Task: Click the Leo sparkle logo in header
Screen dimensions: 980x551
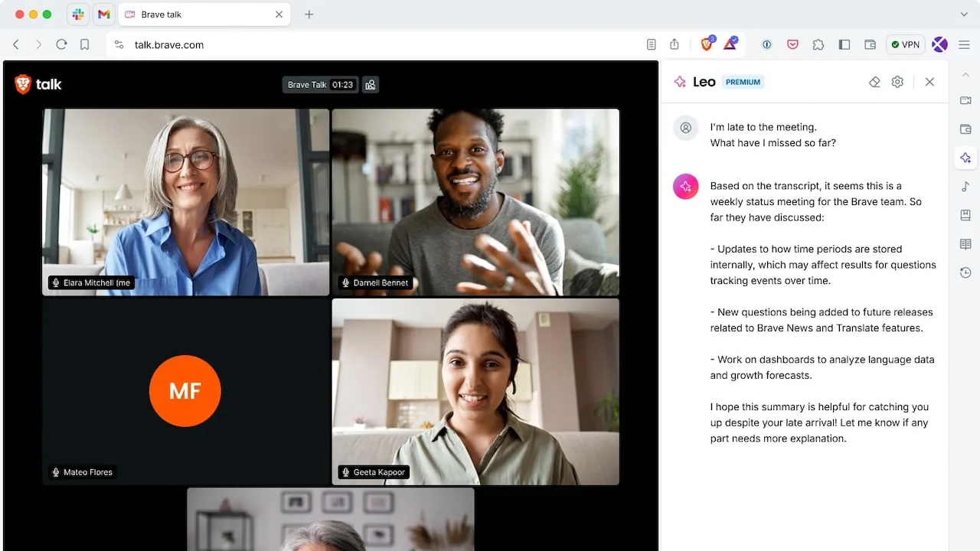Action: tap(680, 82)
